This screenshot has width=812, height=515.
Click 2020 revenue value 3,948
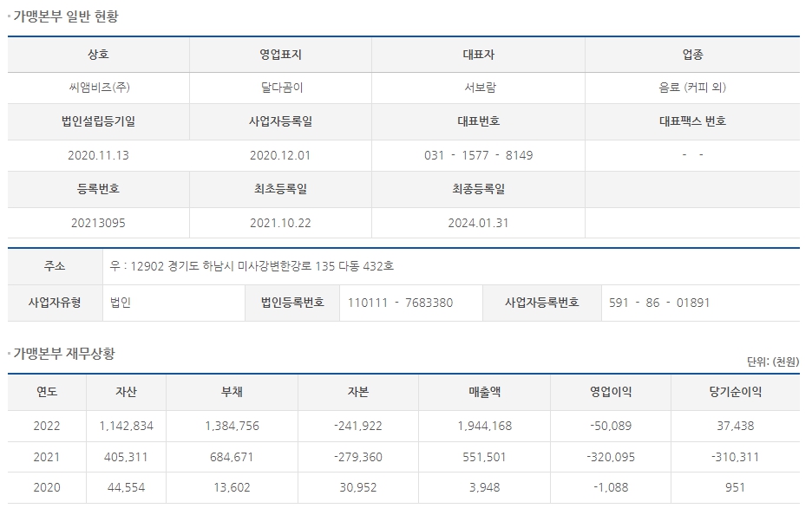[x=484, y=487]
